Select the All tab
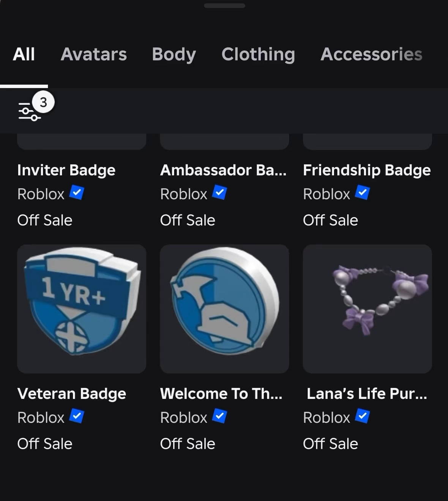Screen dimensions: 448x501 point(24,54)
